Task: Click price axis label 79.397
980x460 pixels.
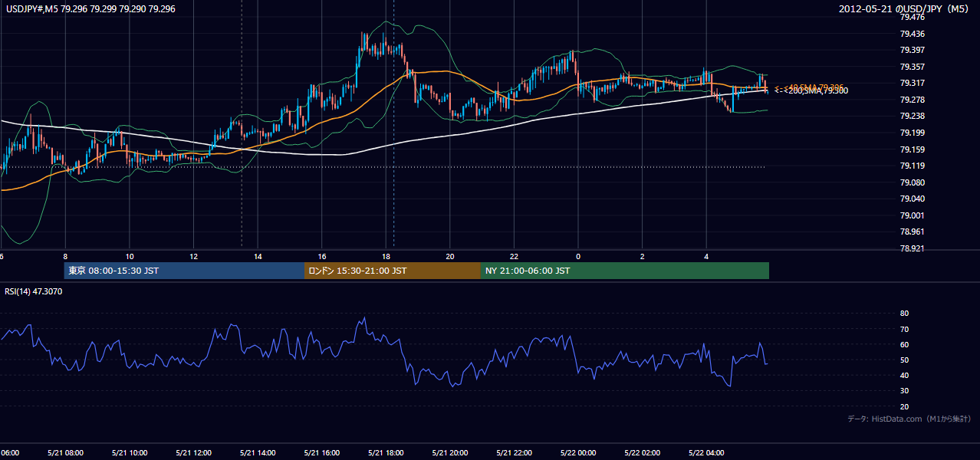Action: (912, 50)
